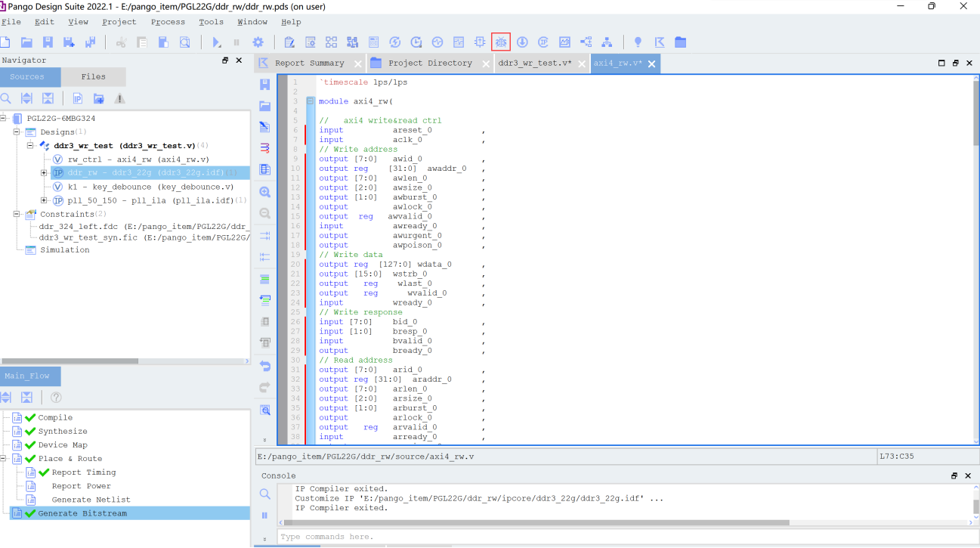
Task: Select the Simulation tree node
Action: [64, 250]
